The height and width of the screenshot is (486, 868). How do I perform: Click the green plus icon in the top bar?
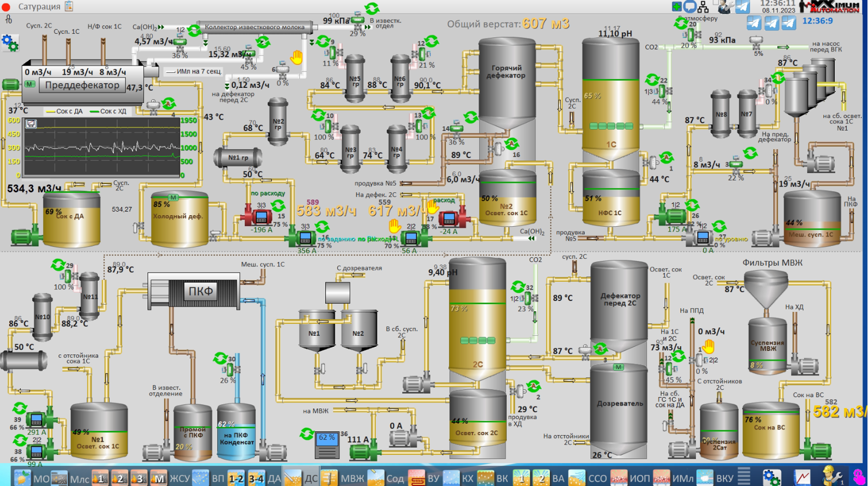point(677,7)
